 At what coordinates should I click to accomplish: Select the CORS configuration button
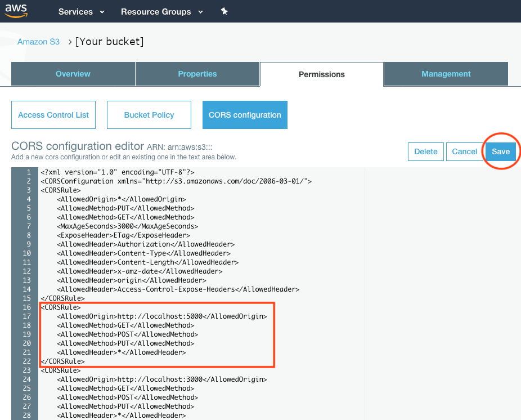click(245, 115)
